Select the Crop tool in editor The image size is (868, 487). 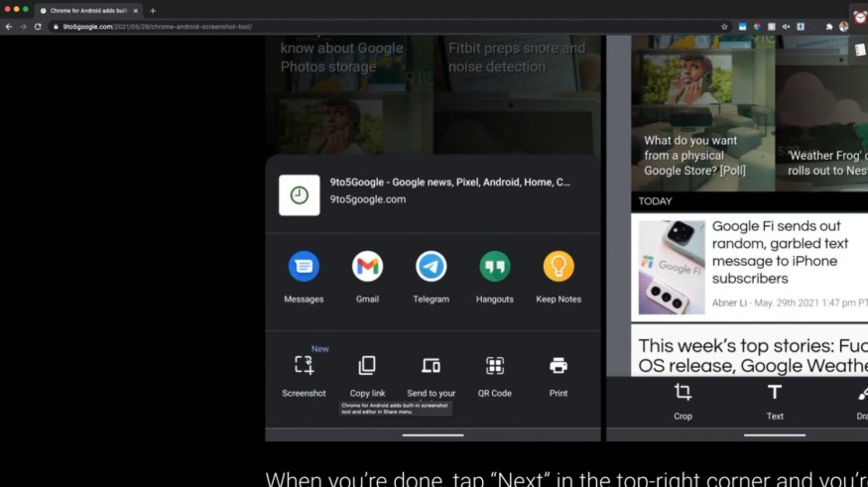pyautogui.click(x=682, y=393)
